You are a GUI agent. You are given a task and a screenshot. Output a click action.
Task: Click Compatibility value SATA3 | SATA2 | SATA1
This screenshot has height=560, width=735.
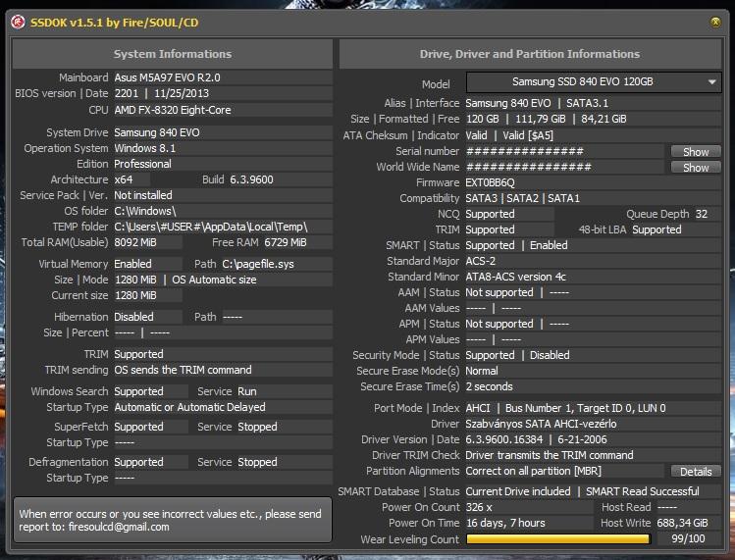[523, 198]
